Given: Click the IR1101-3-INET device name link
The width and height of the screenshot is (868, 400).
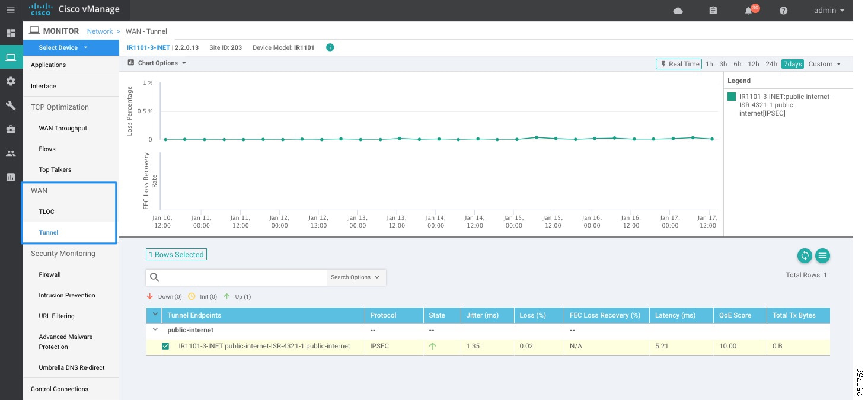Looking at the screenshot, I should click(148, 47).
